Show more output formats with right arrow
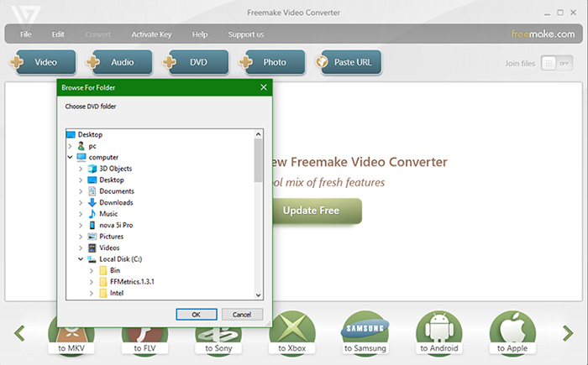This screenshot has width=588, height=365. coord(568,333)
